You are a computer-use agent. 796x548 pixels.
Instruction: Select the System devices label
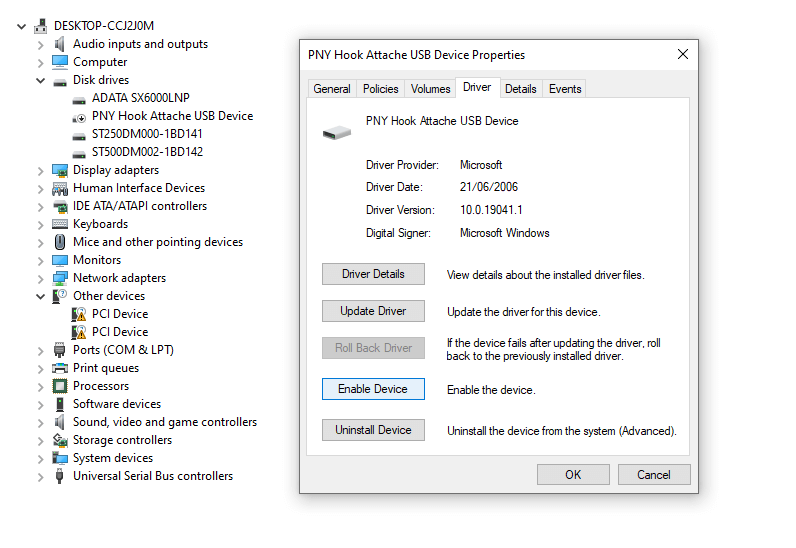pos(113,458)
